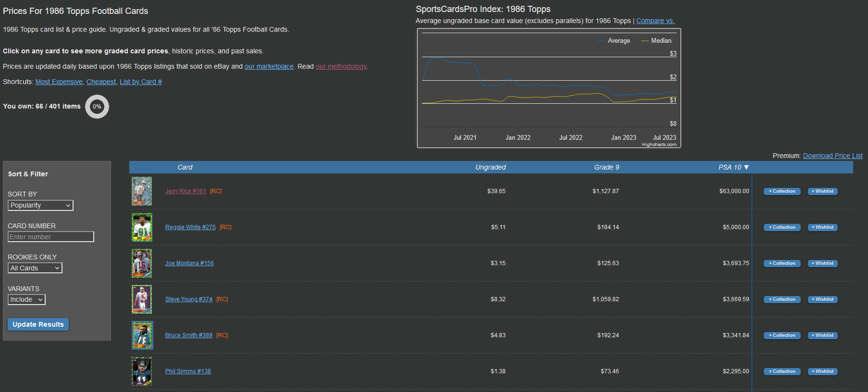
Task: Open the Most Expensive shortcut link
Action: pyautogui.click(x=59, y=82)
